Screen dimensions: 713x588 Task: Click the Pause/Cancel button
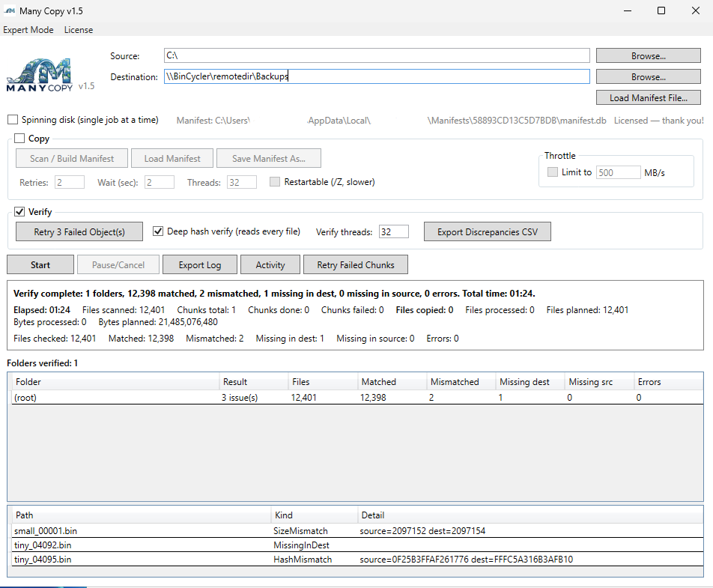pos(118,264)
